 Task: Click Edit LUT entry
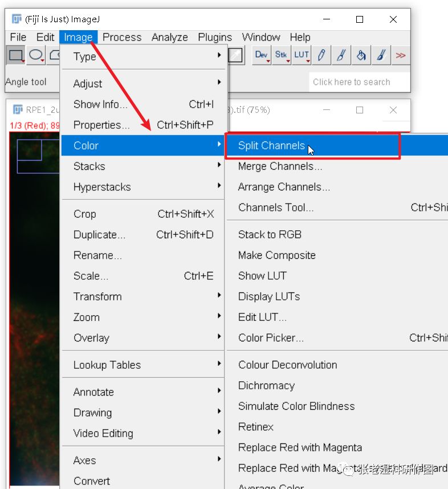337,317
